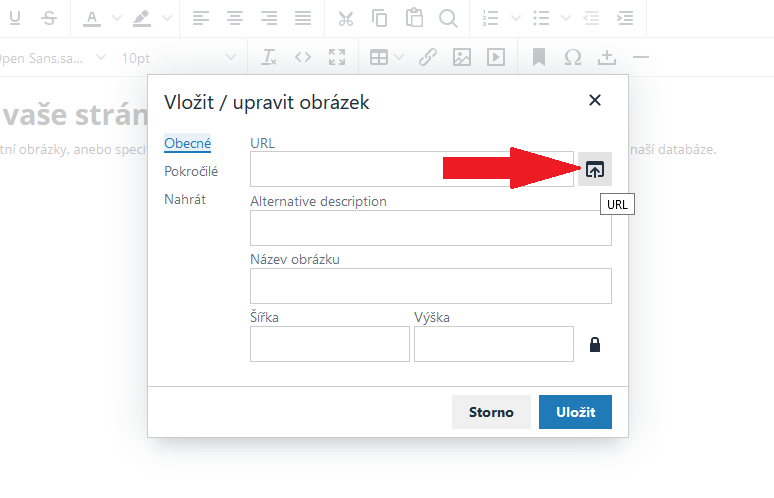This screenshot has width=774, height=498.
Task: Insert a link using chain icon
Action: [427, 57]
